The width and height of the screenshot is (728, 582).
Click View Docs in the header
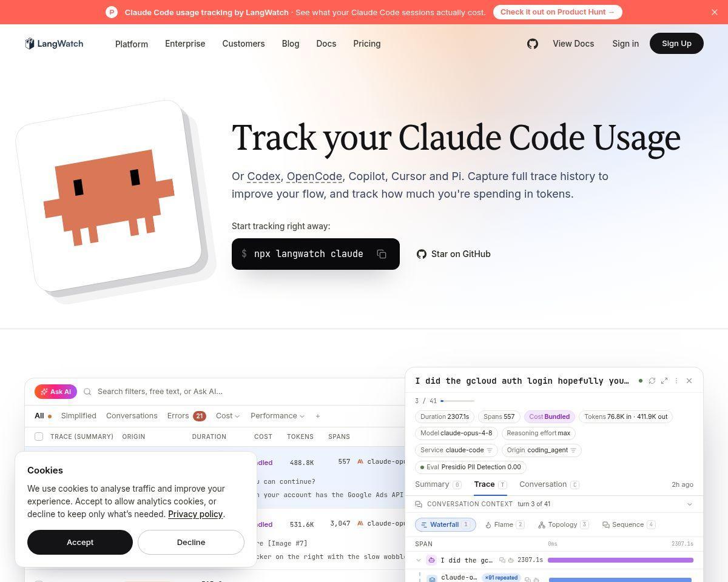(x=573, y=44)
